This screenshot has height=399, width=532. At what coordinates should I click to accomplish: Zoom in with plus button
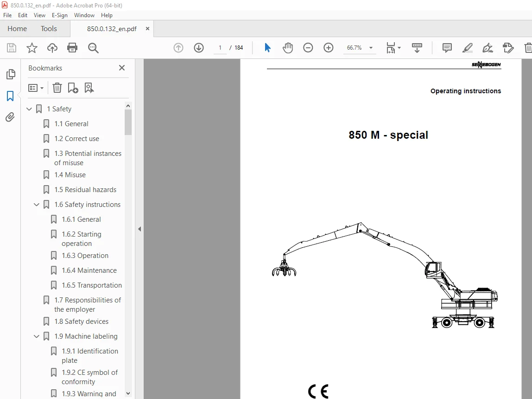[329, 48]
